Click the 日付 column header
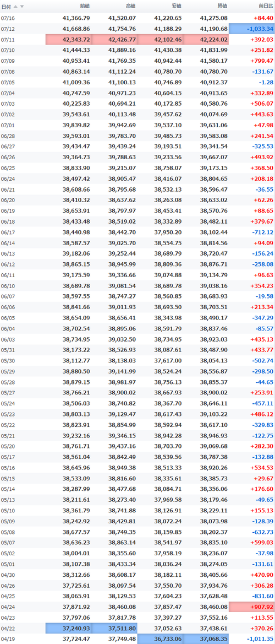Image resolution: width=275 pixels, height=644 pixels. pos(5,6)
